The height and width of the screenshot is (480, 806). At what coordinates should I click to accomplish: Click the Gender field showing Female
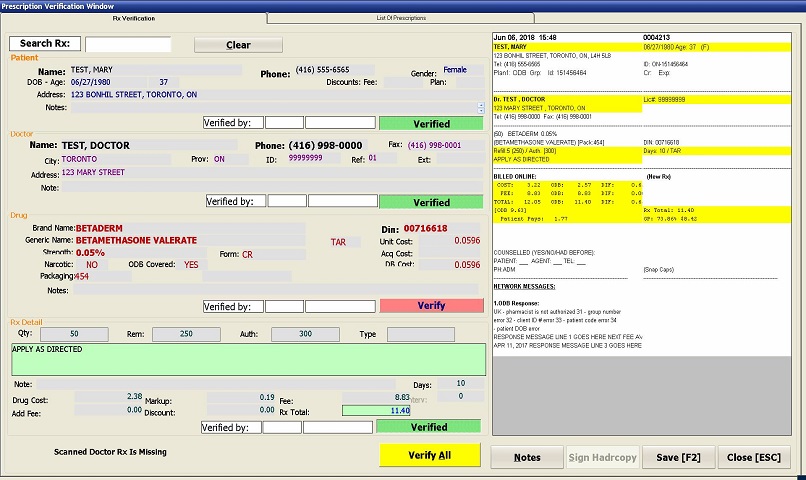(462, 70)
